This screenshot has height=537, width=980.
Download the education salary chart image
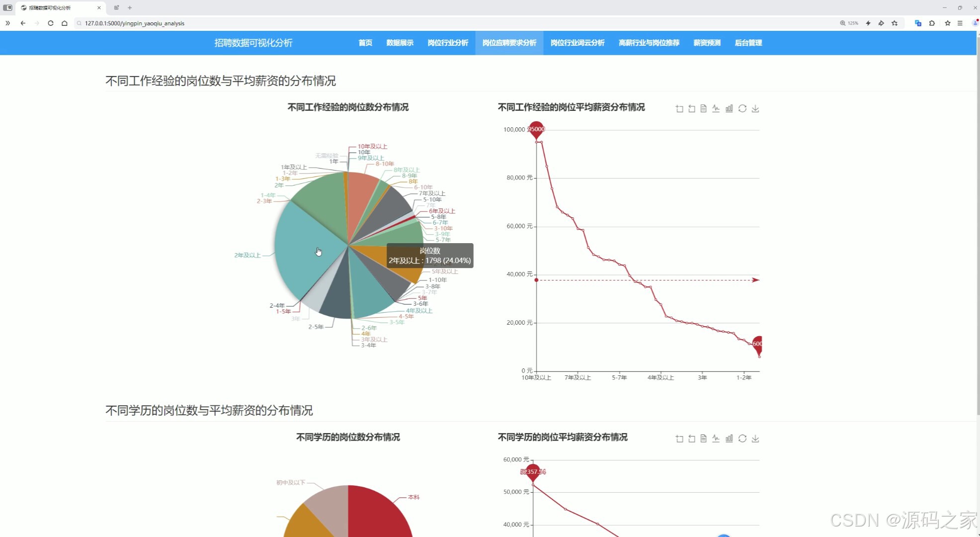755,439
